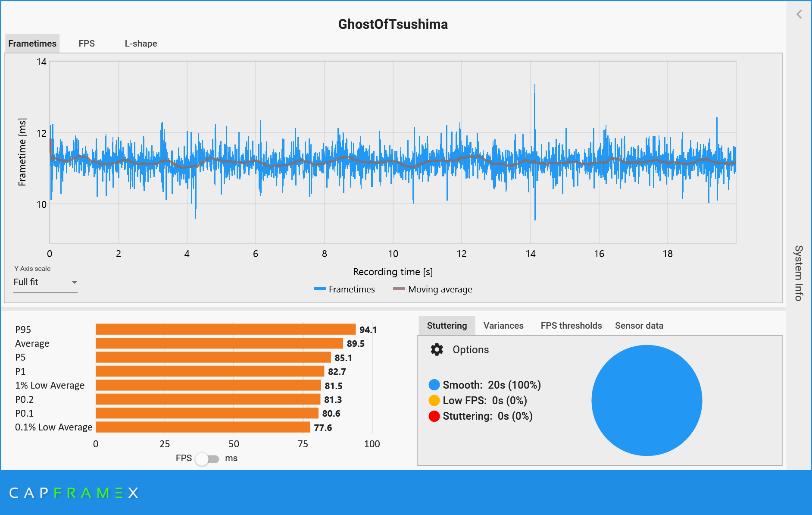Click the System Info vertical label

[x=799, y=273]
